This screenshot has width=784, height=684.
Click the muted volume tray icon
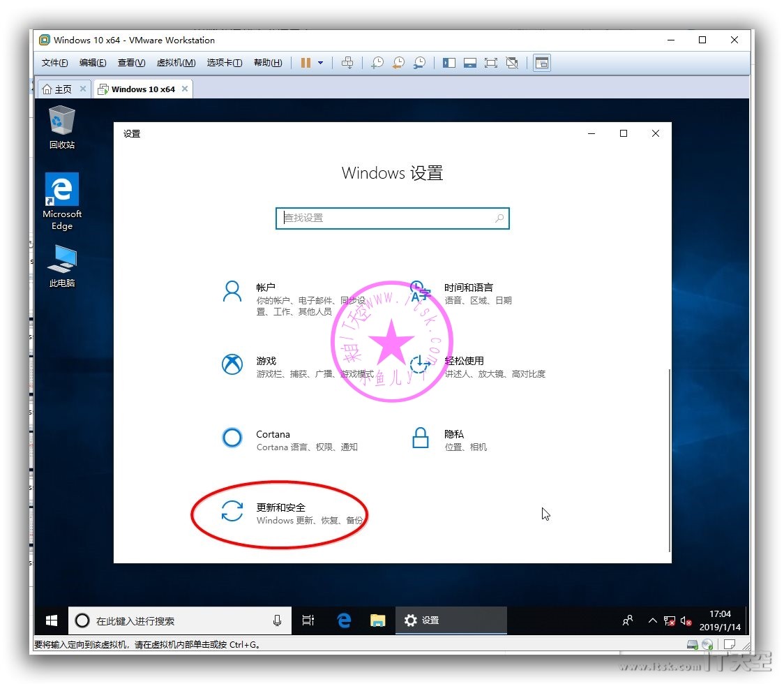(686, 621)
